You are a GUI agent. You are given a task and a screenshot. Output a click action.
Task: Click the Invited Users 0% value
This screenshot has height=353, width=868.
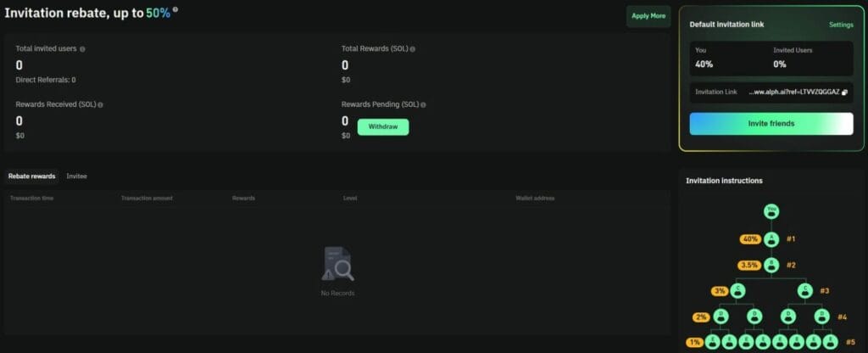780,64
